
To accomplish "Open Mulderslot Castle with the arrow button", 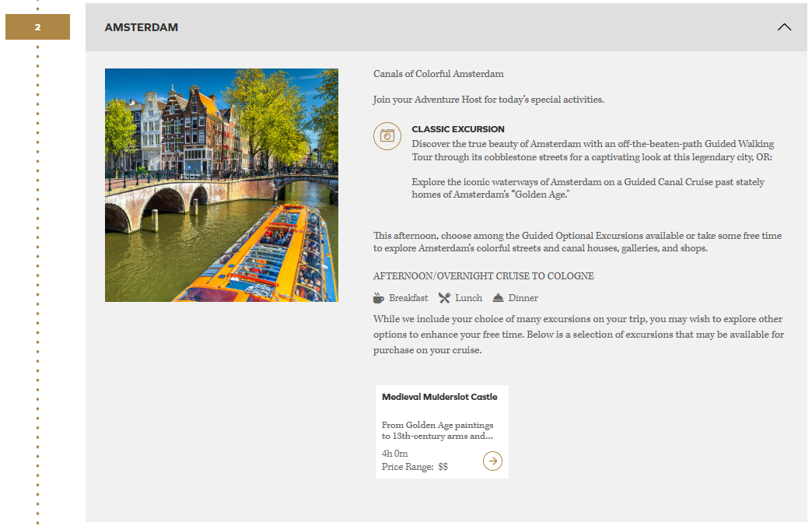I will pos(492,461).
